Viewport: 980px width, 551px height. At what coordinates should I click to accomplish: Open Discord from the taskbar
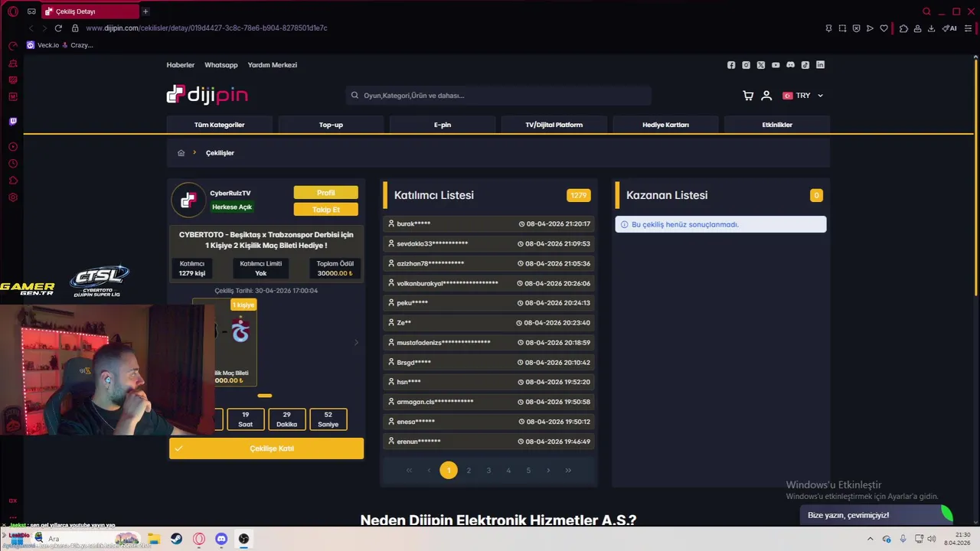(221, 539)
